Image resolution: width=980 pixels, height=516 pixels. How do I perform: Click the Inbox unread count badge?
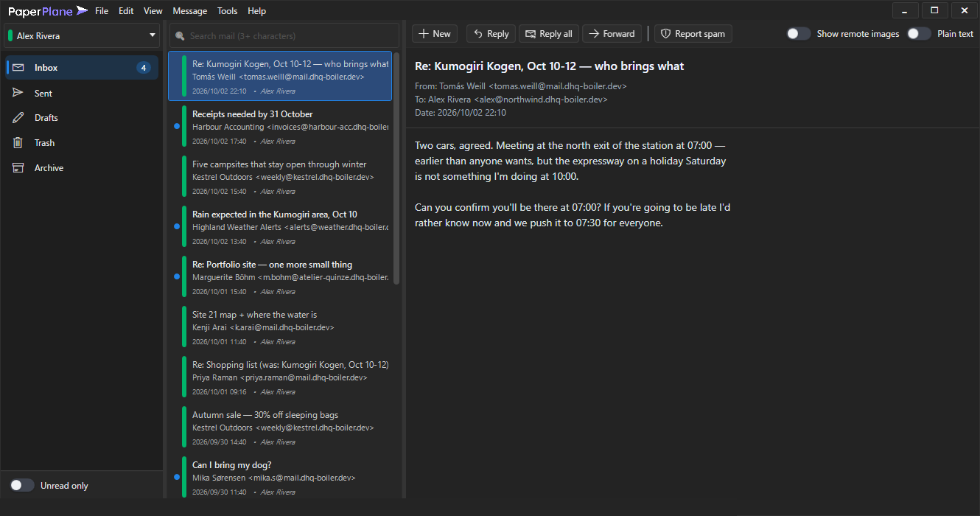[144, 68]
